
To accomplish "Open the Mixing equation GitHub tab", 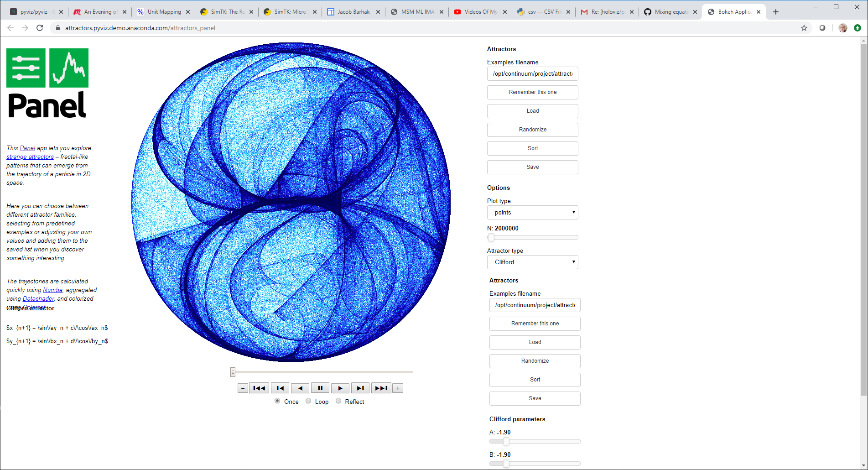I will tap(670, 11).
